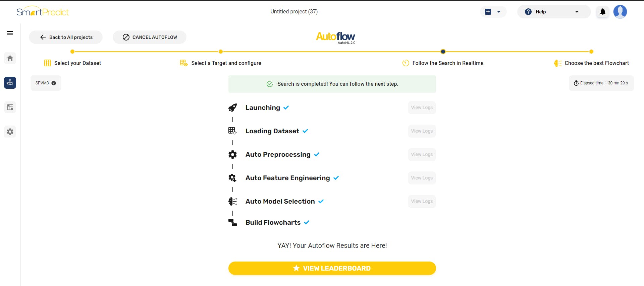Screen dimensions: 644x286
Task: Click the Autoflow AutoML 2.0 logo
Action: (335, 38)
